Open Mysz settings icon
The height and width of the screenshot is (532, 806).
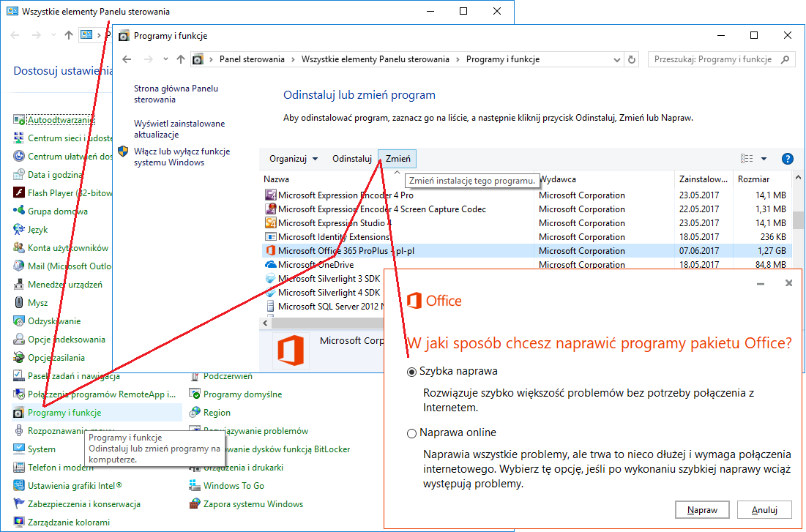pos(19,303)
